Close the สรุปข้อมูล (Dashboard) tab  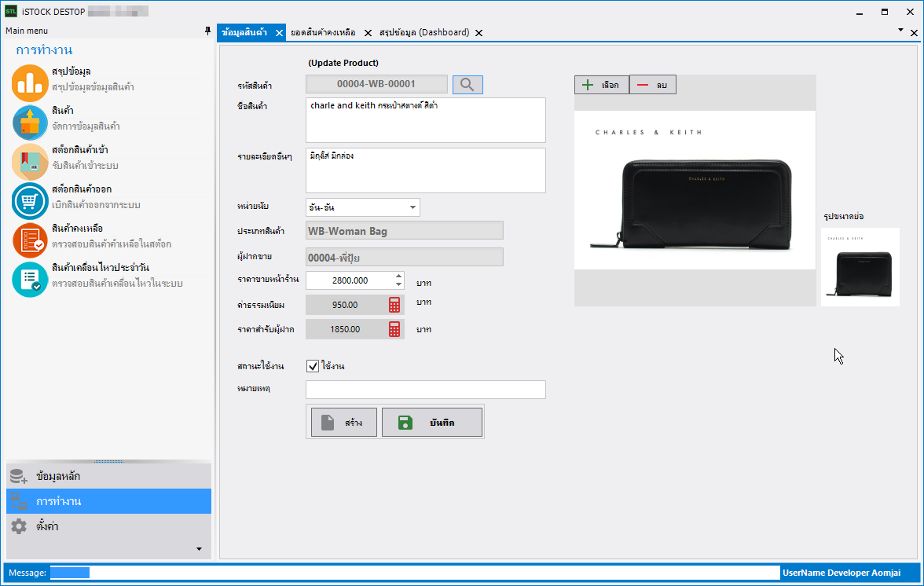point(479,33)
